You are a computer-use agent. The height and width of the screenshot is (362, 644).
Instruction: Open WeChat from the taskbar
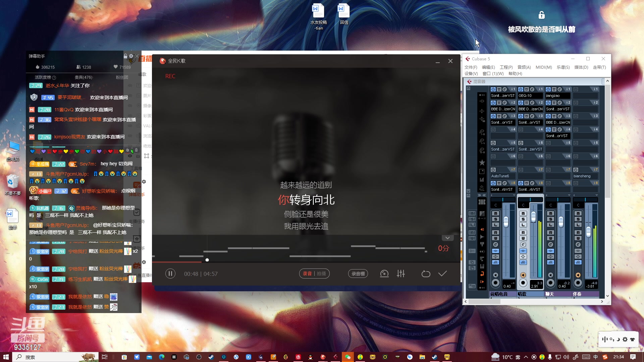pyautogui.click(x=347, y=357)
